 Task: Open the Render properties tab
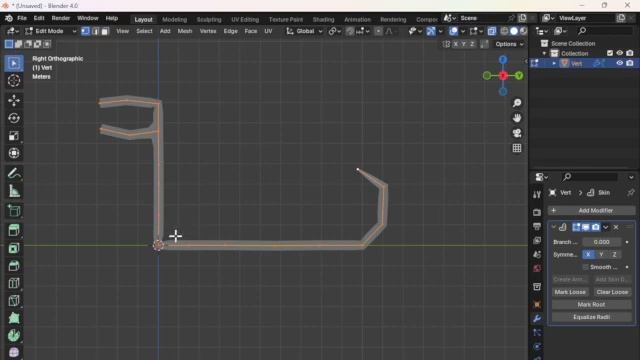pos(537,213)
